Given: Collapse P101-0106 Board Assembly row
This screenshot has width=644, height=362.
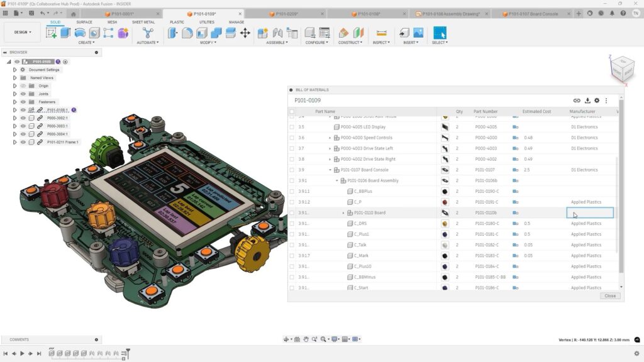Looking at the screenshot, I should (x=336, y=180).
